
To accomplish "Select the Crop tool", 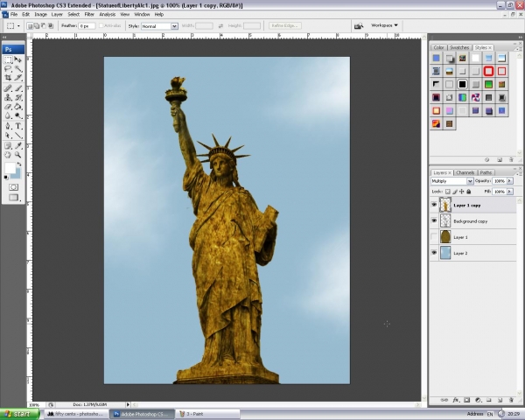I will click(8, 78).
